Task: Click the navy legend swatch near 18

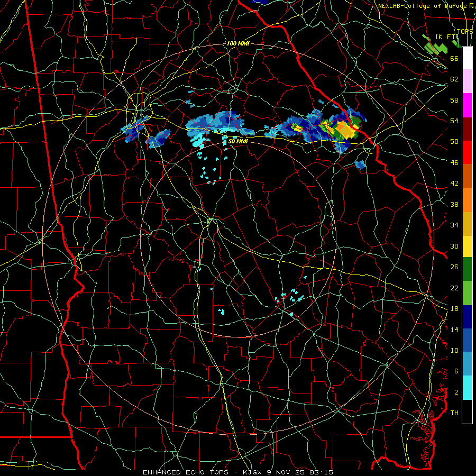Action: (467, 317)
